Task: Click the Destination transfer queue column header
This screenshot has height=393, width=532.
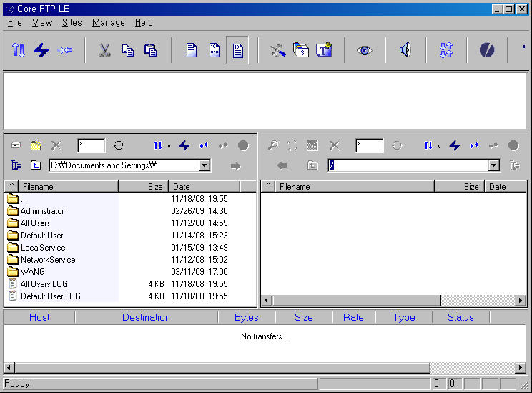Action: point(147,317)
